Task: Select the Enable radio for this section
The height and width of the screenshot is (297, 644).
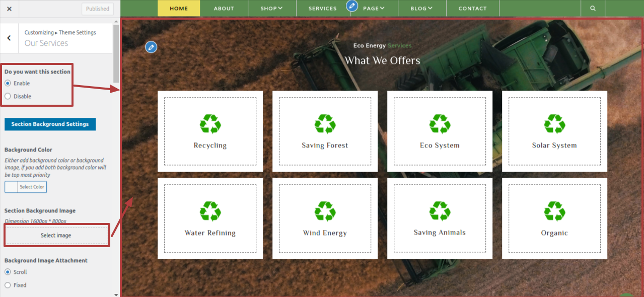Action: pyautogui.click(x=8, y=83)
